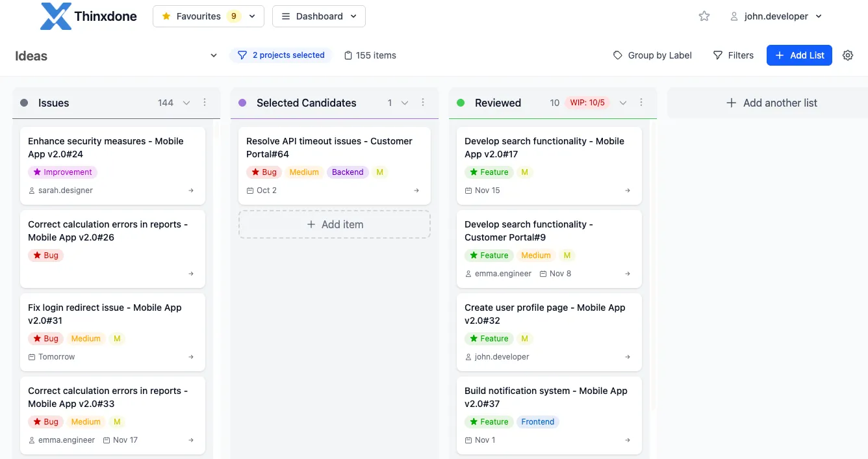Toggle the Bug label on Resolve API timeout card
The width and height of the screenshot is (868, 459).
point(264,172)
